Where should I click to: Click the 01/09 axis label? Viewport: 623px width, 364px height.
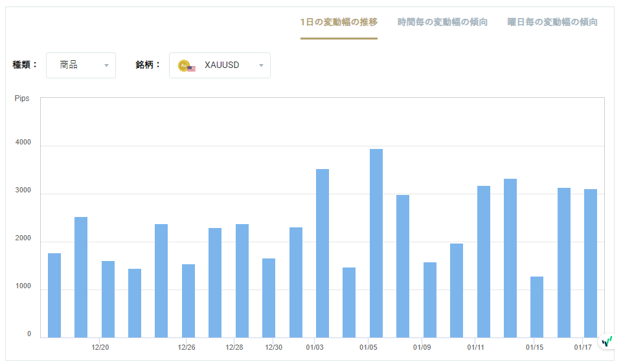[422, 347]
